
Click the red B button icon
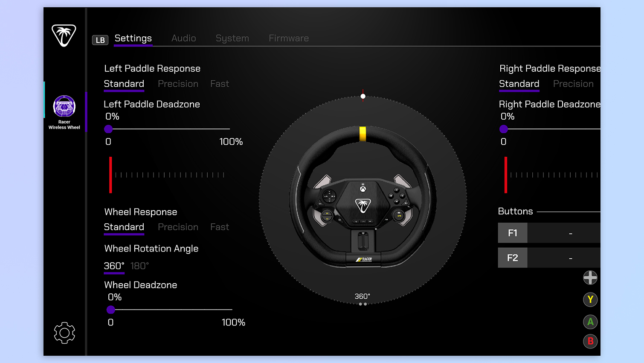[590, 341]
